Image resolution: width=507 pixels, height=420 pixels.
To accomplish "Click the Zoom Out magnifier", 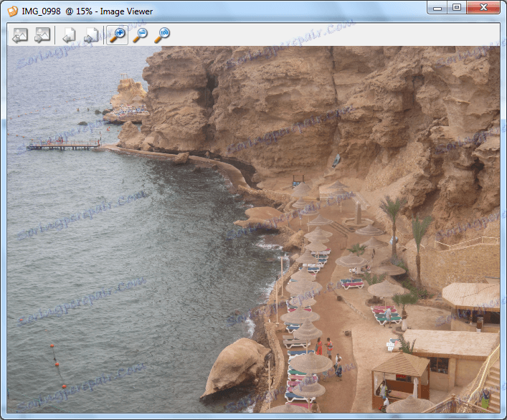I will click(x=140, y=35).
